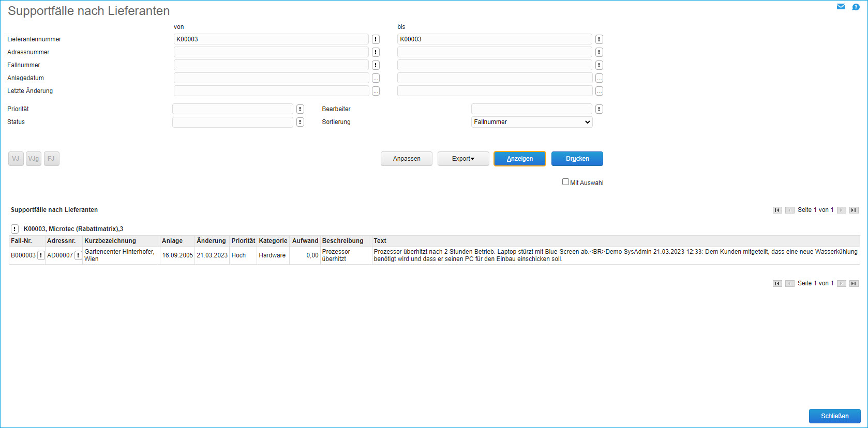This screenshot has width=868, height=428.
Task: Open lookup for Lieferantennummer von field
Action: (376, 39)
